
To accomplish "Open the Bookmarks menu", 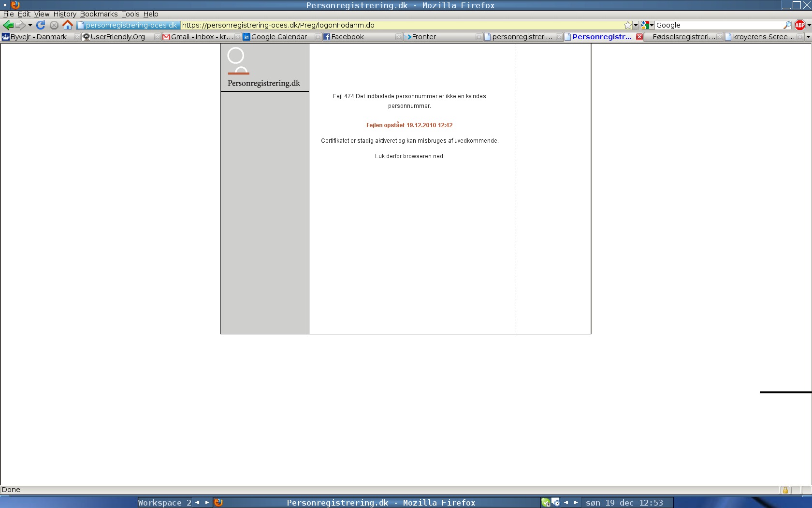I will 99,14.
